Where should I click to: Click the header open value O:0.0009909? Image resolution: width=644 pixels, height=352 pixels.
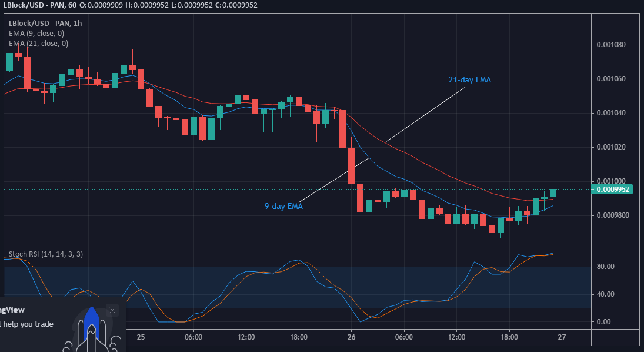[x=100, y=5]
